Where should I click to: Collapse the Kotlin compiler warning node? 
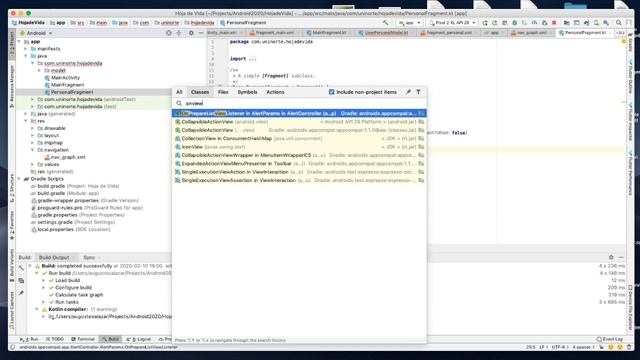(37, 309)
